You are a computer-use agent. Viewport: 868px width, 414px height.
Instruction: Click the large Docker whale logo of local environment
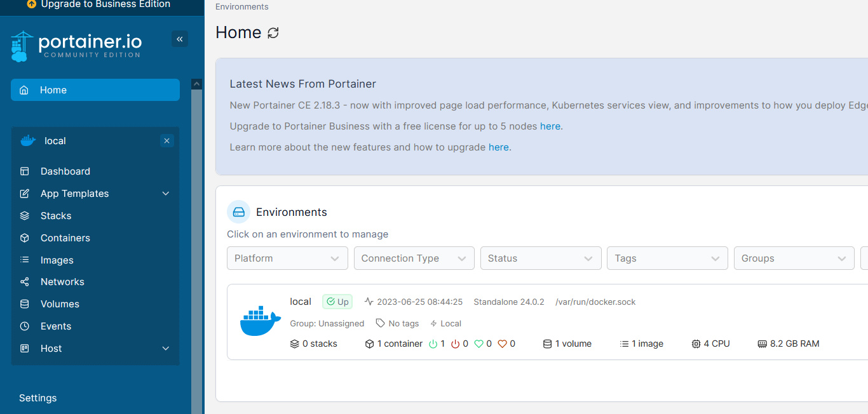pos(261,321)
